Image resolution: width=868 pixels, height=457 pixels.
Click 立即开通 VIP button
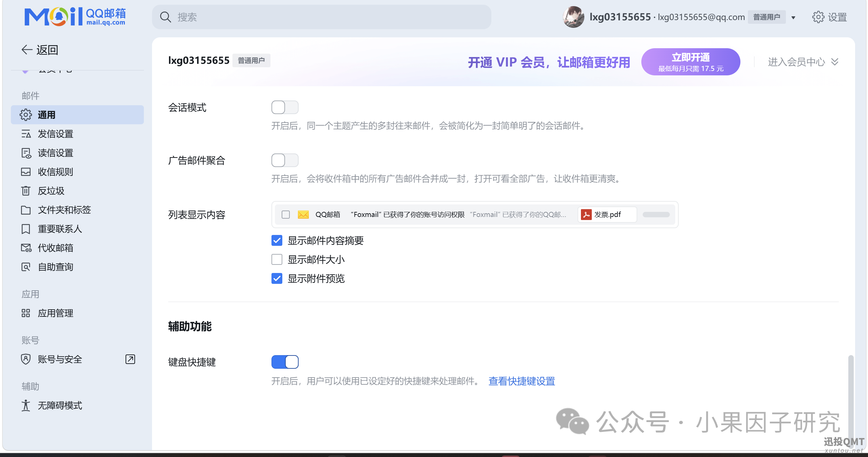click(691, 62)
